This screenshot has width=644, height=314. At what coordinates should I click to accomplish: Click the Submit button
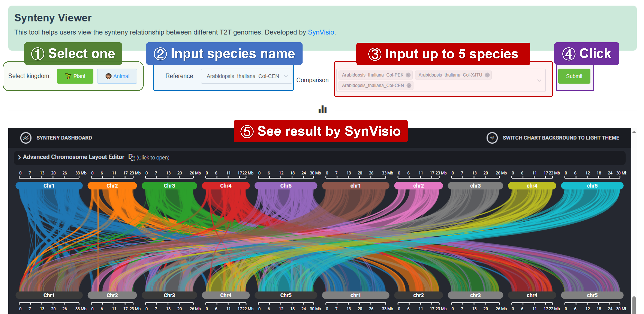point(574,76)
